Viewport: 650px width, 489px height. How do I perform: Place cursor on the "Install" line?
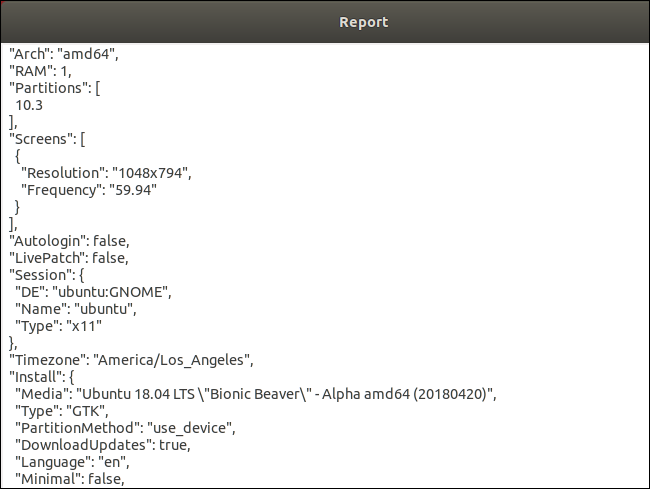[x=41, y=376]
